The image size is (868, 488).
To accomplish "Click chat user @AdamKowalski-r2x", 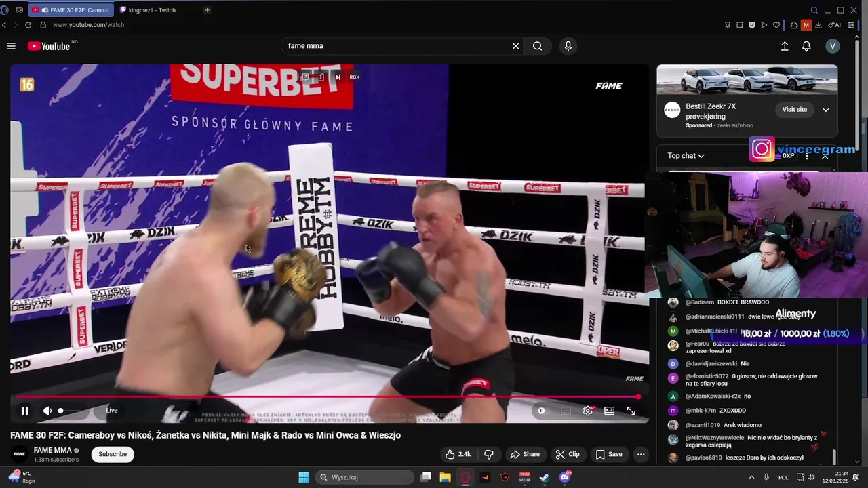I will 713,396.
